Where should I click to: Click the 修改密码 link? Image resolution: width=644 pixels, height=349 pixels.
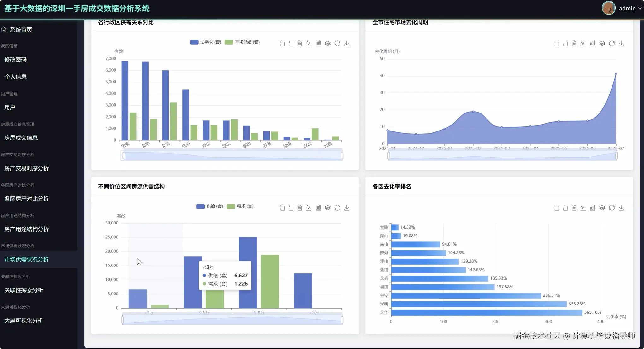tap(15, 60)
